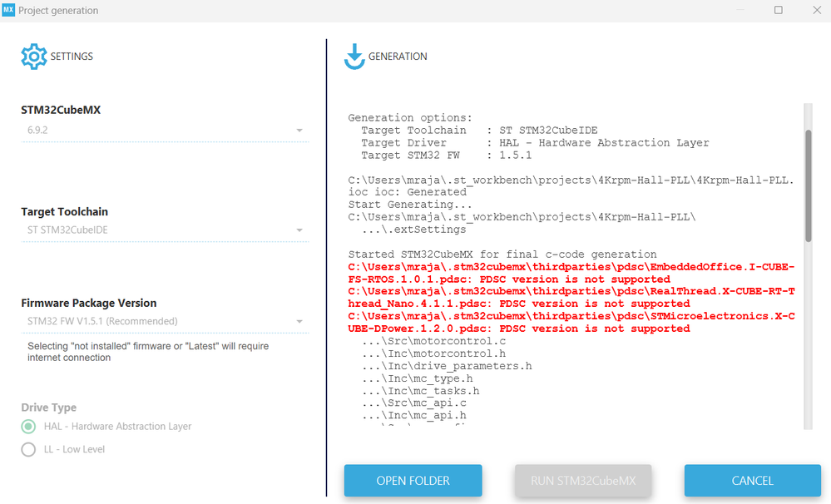Viewport: 831px width, 504px height.
Task: Click the RUN STM32CubeMX button
Action: [x=583, y=481]
